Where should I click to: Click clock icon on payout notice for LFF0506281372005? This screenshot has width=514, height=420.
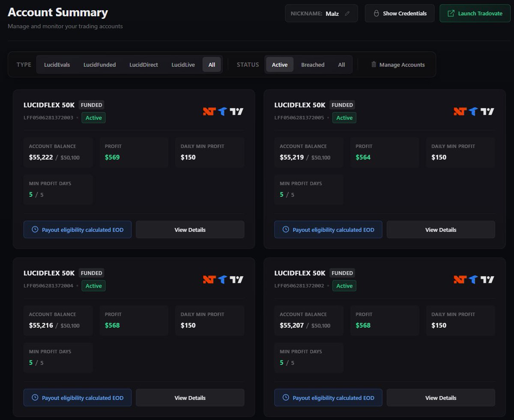[286, 229]
